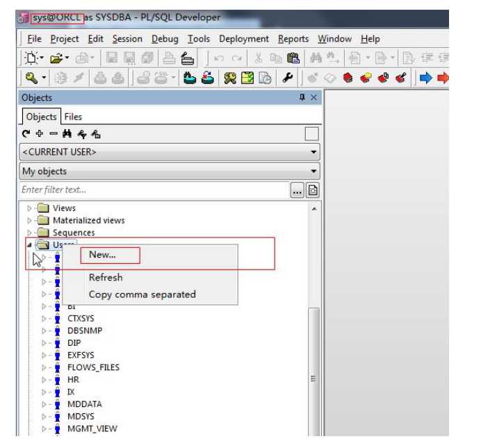Click the filter definition page icon

313,190
